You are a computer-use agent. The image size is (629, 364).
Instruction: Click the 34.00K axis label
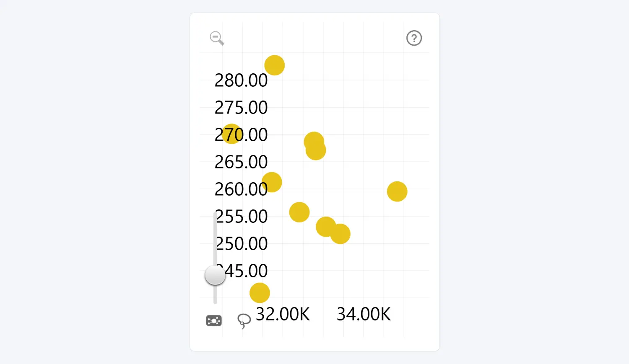click(x=363, y=314)
